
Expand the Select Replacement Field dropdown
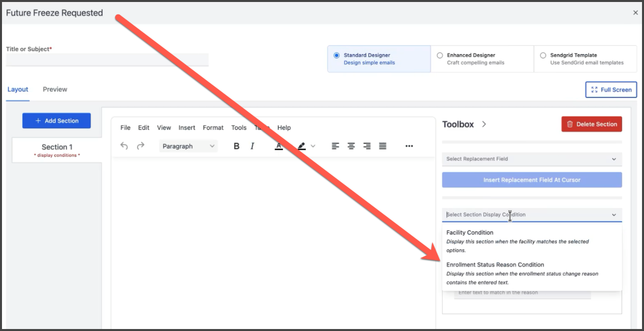pyautogui.click(x=531, y=159)
